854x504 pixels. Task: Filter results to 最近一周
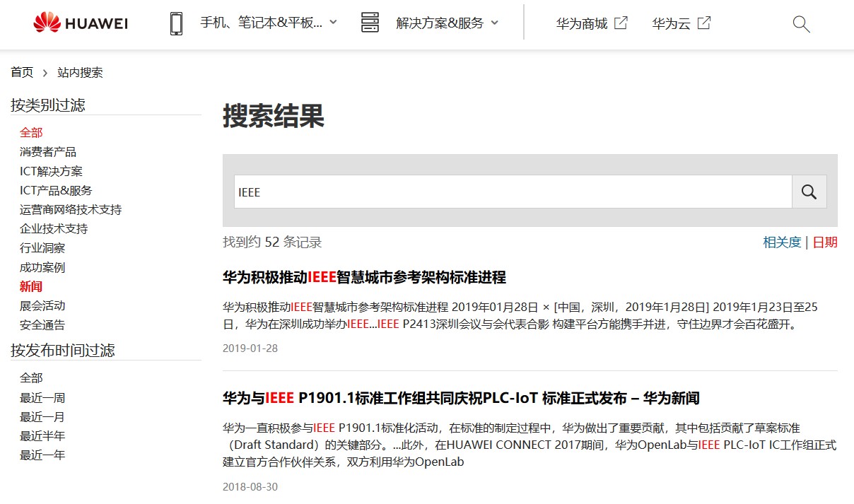pos(42,398)
